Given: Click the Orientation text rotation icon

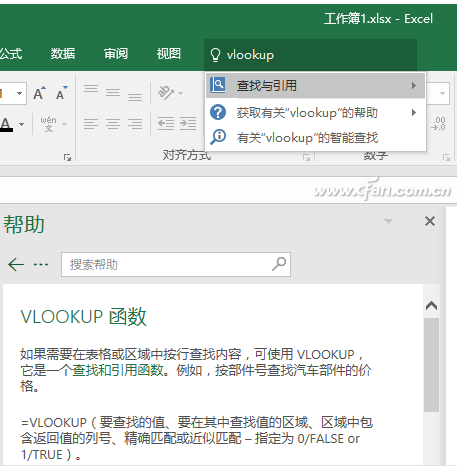Looking at the screenshot, I should (x=166, y=93).
